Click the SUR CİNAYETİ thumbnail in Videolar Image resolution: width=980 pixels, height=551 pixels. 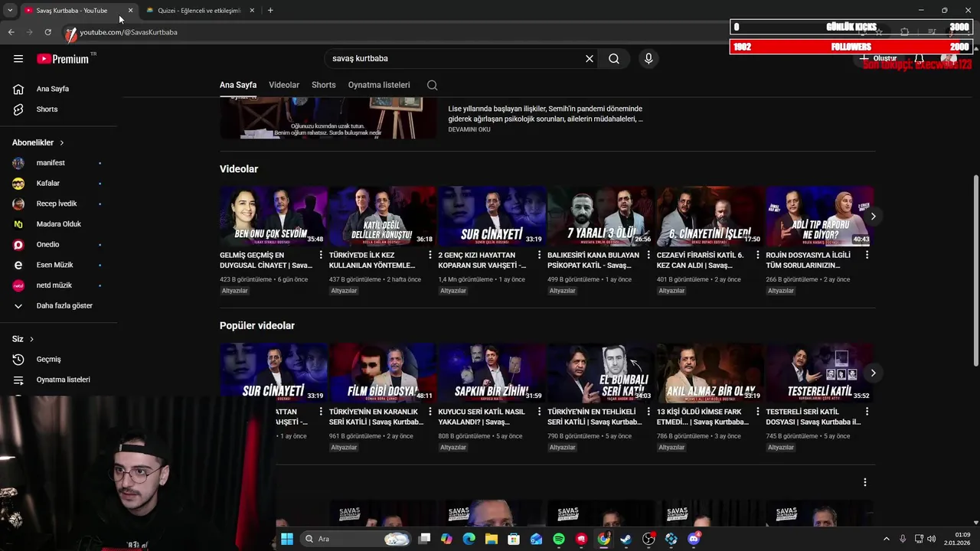(491, 217)
